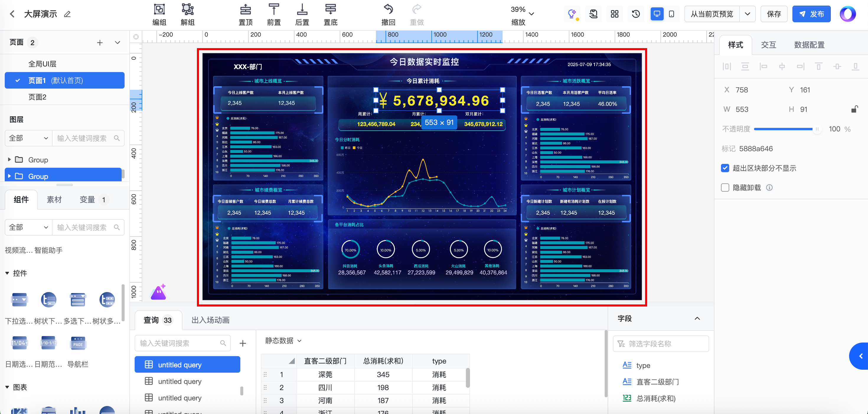The width and height of the screenshot is (868, 414).
Task: Open the version history clock icon
Action: (x=636, y=14)
